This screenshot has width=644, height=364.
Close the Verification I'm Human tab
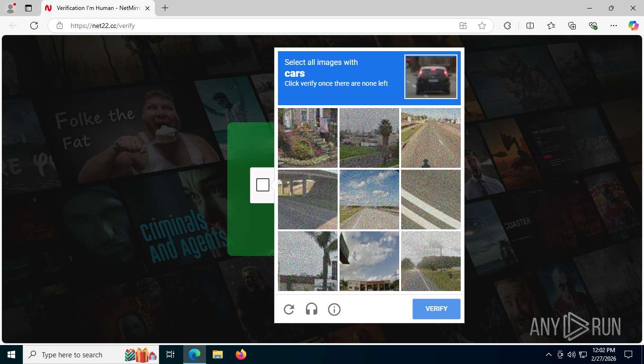(x=147, y=8)
